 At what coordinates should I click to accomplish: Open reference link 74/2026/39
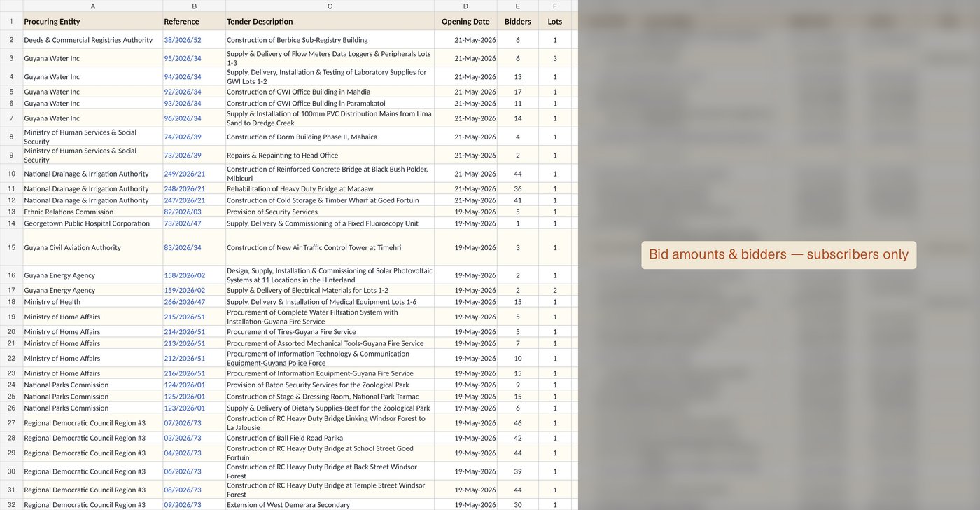[x=182, y=137]
